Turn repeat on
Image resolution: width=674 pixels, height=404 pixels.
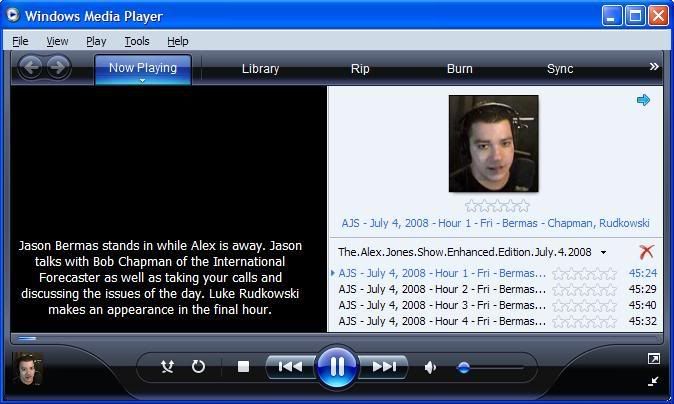point(198,367)
